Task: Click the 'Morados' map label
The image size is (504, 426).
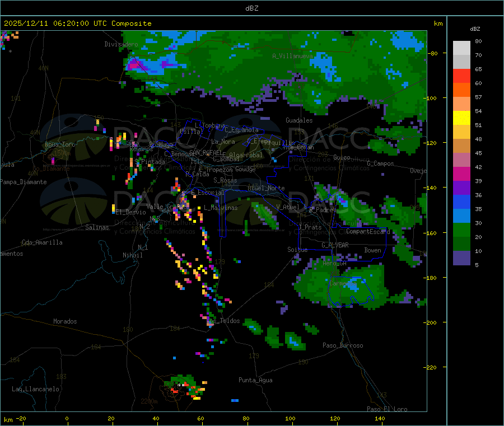Action: (x=65, y=321)
